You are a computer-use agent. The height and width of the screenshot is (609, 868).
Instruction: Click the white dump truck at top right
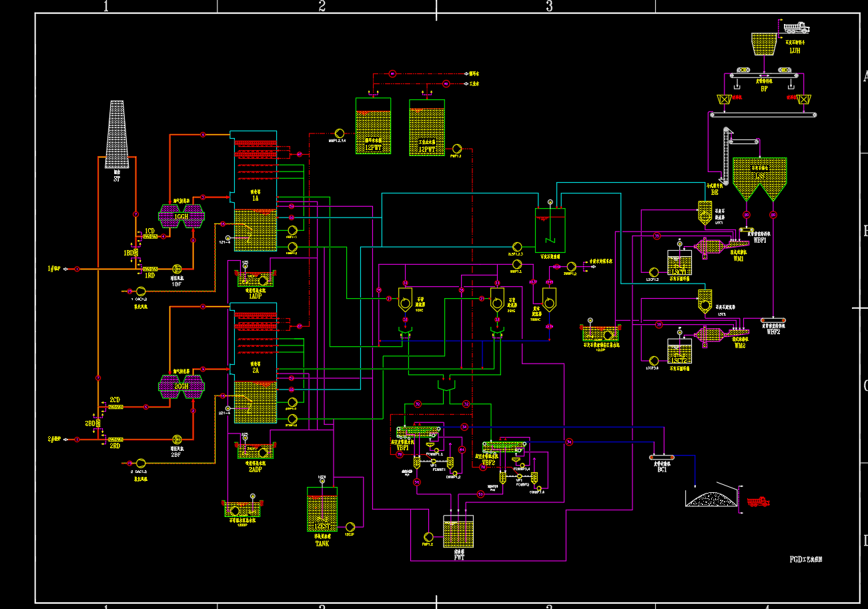[796, 28]
